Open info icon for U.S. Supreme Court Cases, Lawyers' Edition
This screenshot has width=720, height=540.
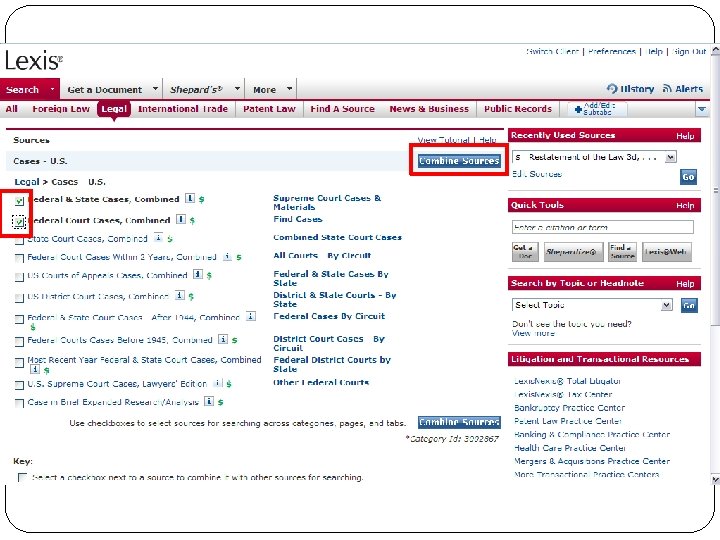pos(218,382)
